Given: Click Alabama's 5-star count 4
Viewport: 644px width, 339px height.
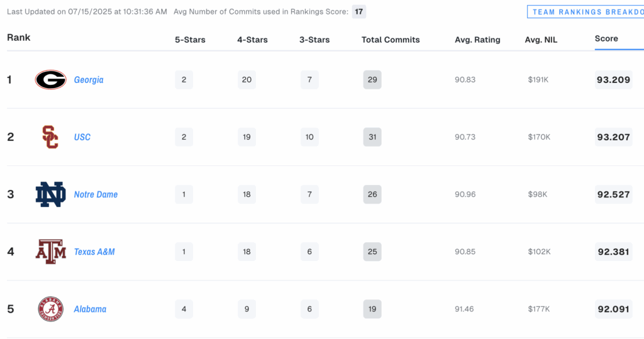Looking at the screenshot, I should point(184,309).
